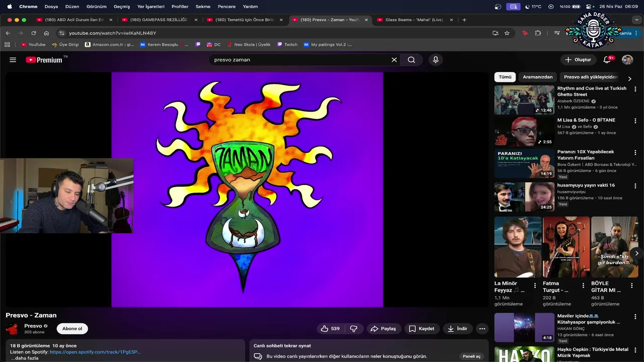
Task: Download the video with İndir
Action: click(x=457, y=329)
